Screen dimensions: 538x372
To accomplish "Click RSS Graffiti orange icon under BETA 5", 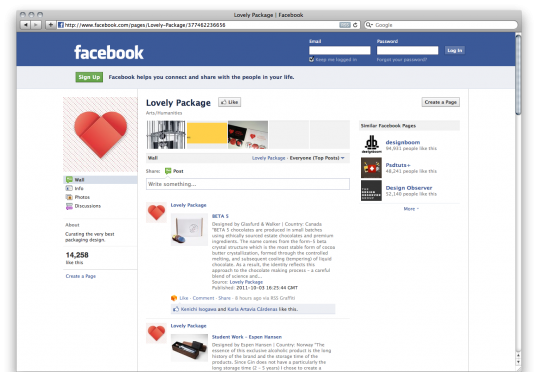I will pos(174,298).
